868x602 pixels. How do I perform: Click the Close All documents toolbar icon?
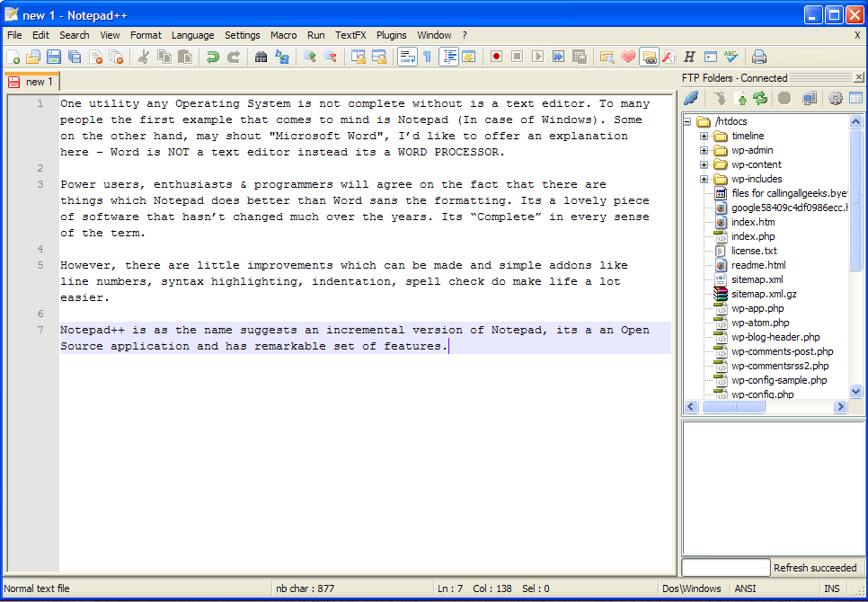(x=116, y=57)
